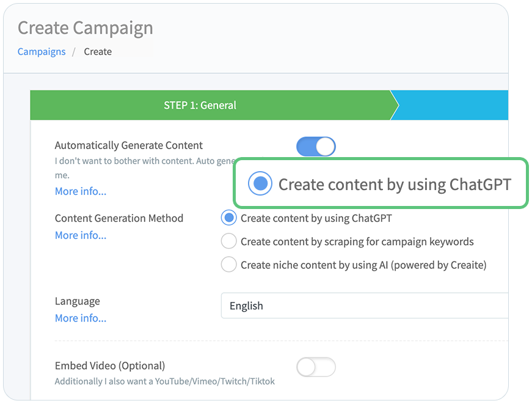Image resolution: width=532 pixels, height=404 pixels.
Task: Select the ChatGPT radio button in the method list
Action: (229, 218)
